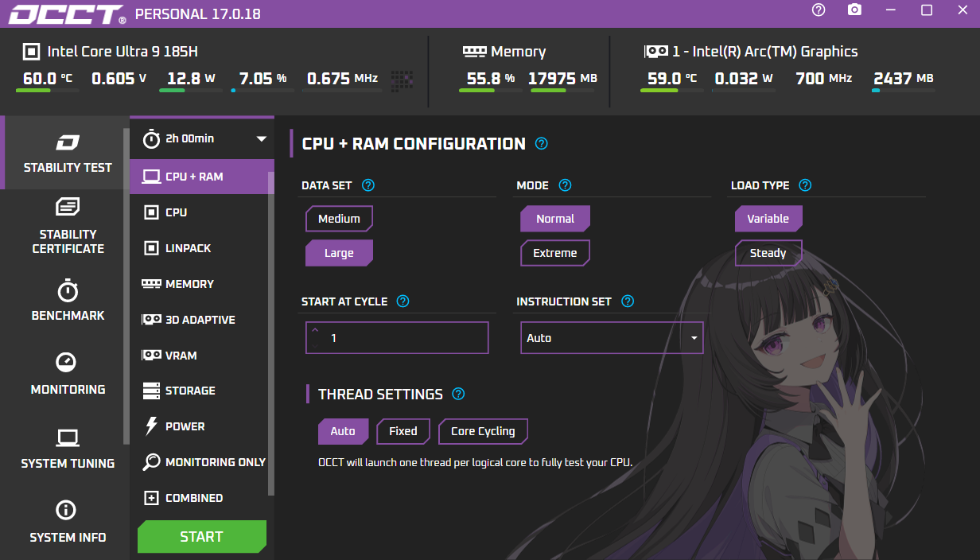The image size is (980, 560).
Task: Click the per-core usage grid icon
Action: (x=402, y=80)
